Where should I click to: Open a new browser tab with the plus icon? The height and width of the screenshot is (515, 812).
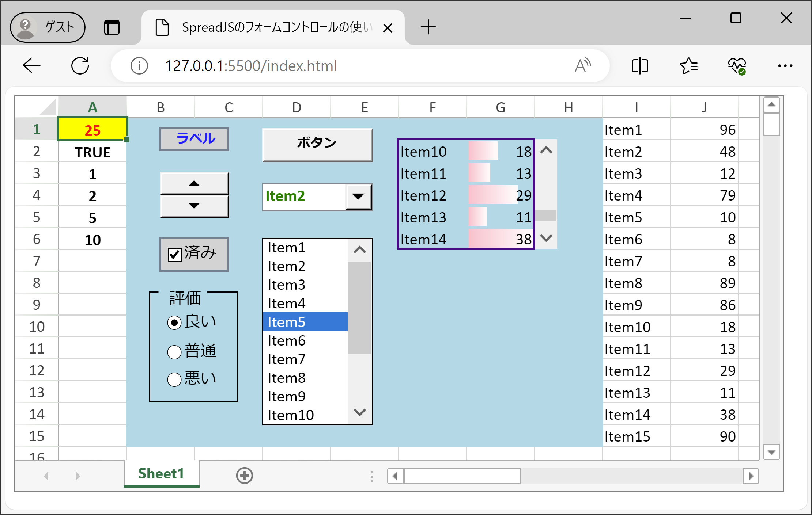(428, 27)
